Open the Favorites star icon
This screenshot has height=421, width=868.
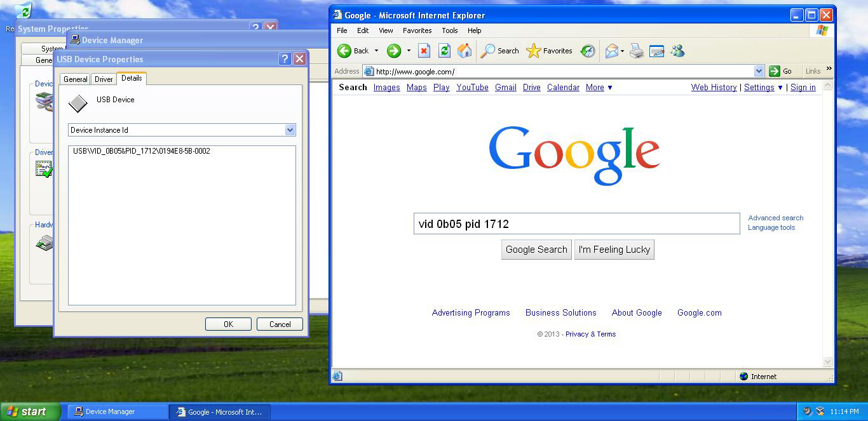tap(534, 51)
